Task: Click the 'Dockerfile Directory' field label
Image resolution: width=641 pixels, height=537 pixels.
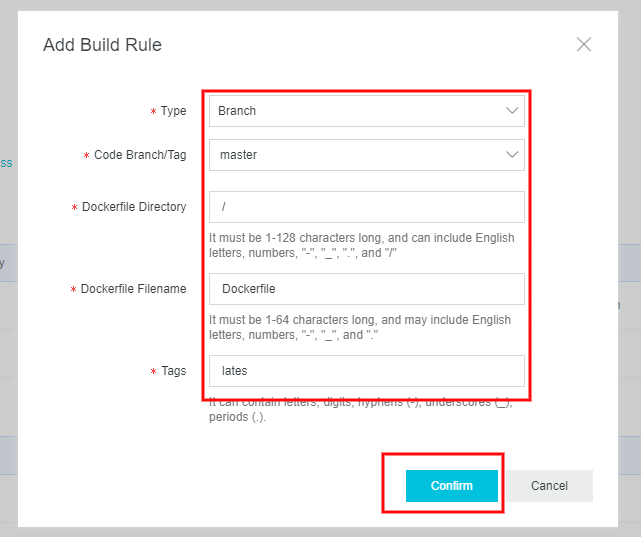Action: point(133,207)
